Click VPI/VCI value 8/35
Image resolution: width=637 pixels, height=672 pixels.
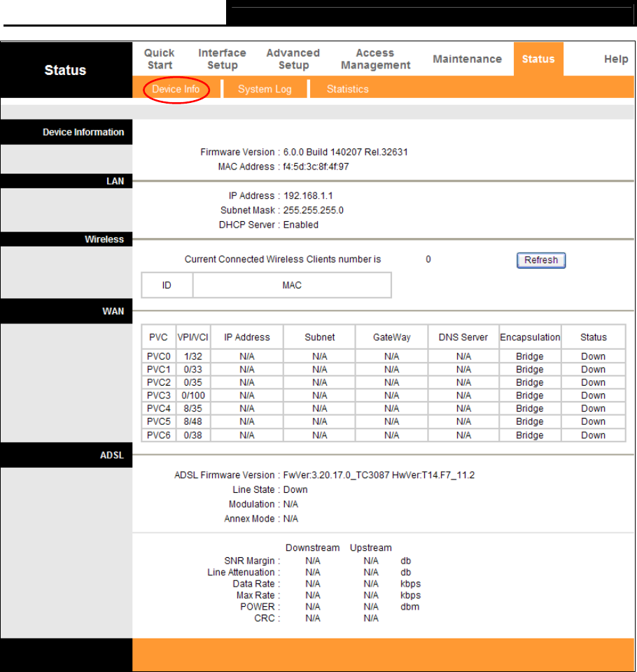coord(193,408)
